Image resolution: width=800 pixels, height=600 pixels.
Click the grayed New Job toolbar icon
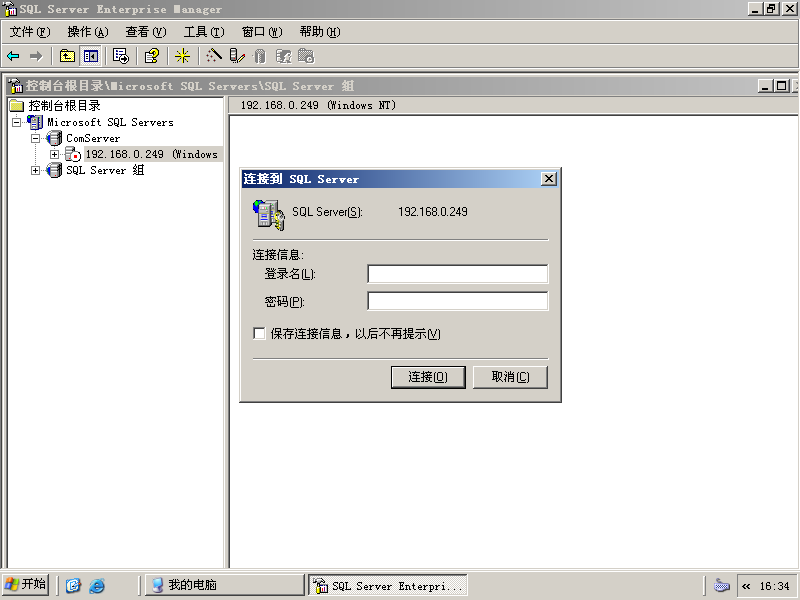click(x=306, y=56)
